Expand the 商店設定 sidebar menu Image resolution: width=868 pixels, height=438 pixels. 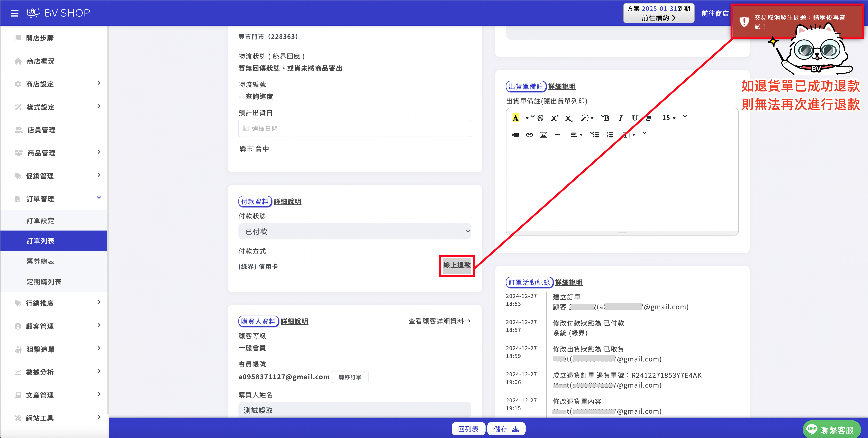54,84
